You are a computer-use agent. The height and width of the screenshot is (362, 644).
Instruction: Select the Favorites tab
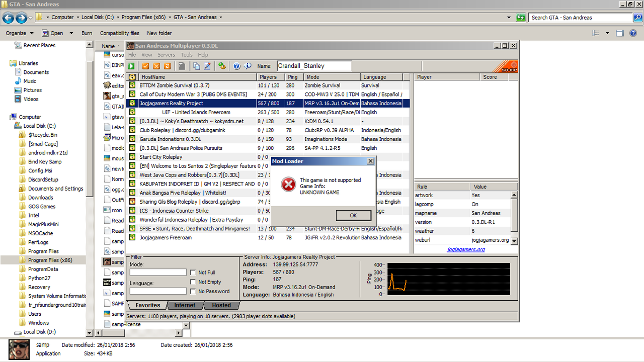click(148, 305)
